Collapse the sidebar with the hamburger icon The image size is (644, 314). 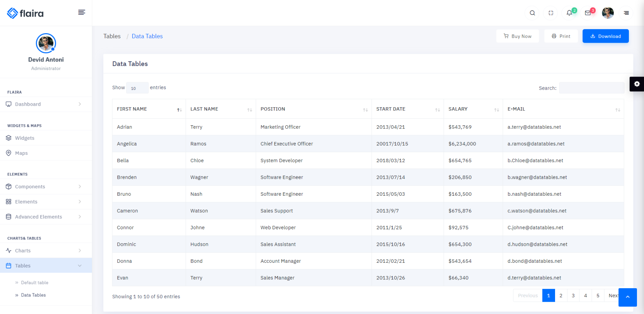pyautogui.click(x=82, y=13)
